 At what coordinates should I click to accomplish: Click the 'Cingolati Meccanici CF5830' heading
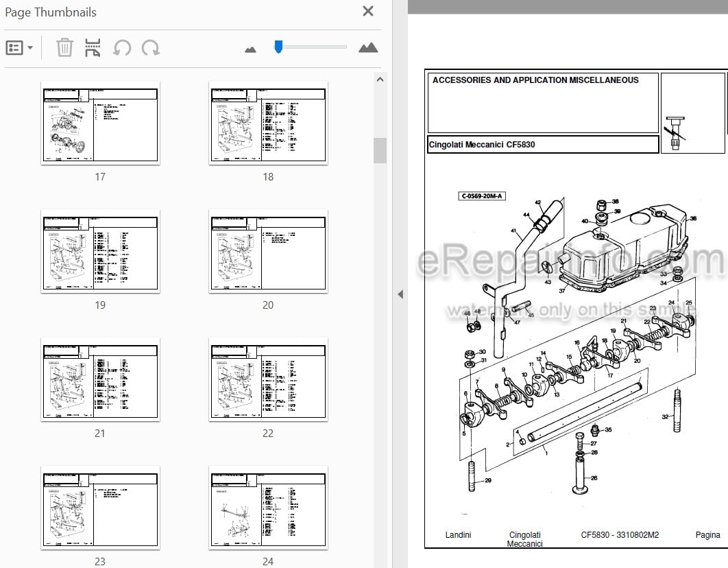[x=481, y=145]
